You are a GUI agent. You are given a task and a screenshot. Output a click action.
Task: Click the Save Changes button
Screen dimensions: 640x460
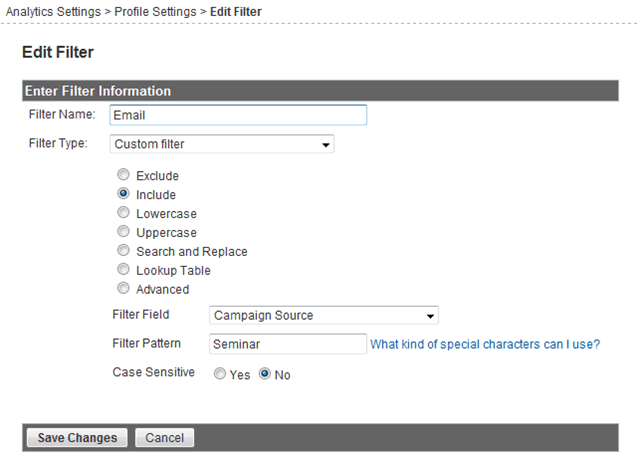pos(77,438)
